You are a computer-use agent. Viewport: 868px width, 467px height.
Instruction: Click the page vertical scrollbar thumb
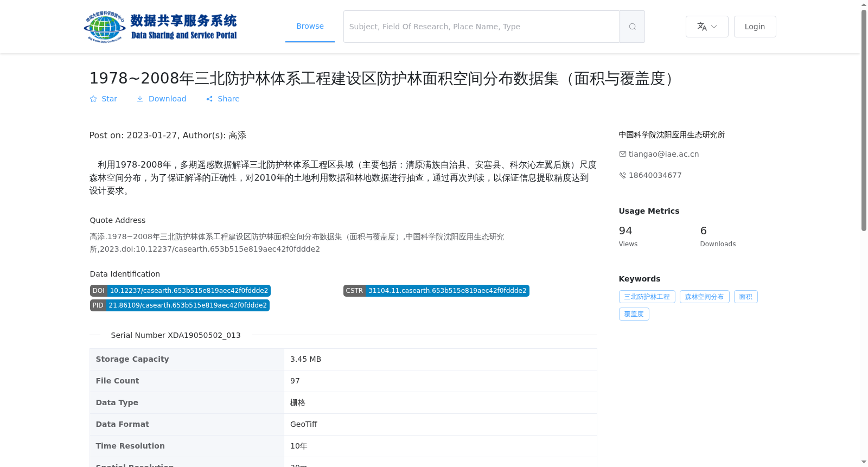(864, 120)
